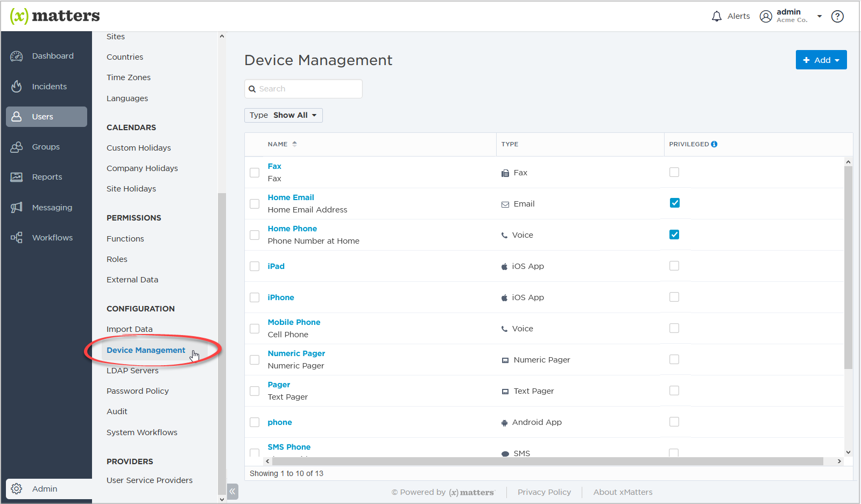Click the Voice phone icon for Mobile Phone
The width and height of the screenshot is (861, 504).
pyautogui.click(x=504, y=329)
